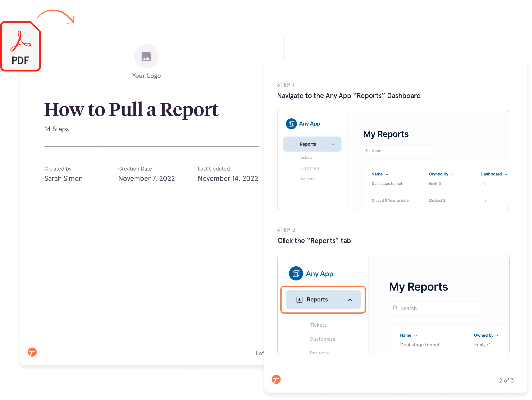The image size is (532, 400).
Task: Click the last updated date November 14, 2022
Action: coord(228,178)
